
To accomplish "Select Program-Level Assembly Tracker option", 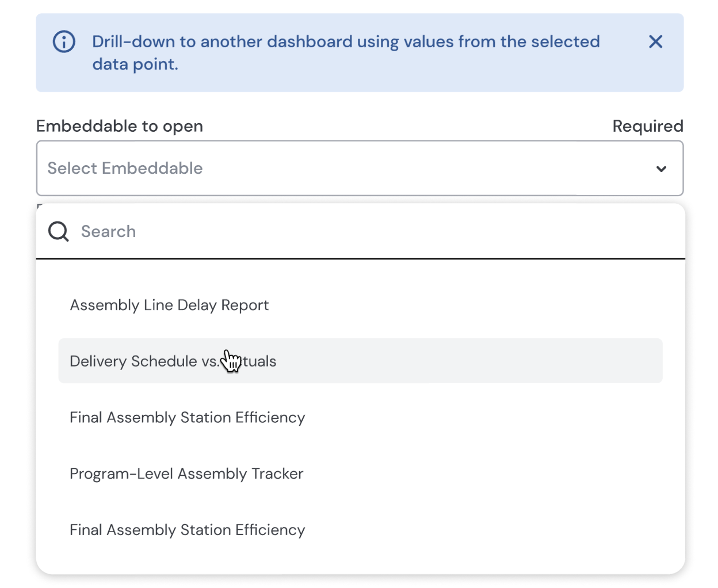I will click(x=186, y=474).
